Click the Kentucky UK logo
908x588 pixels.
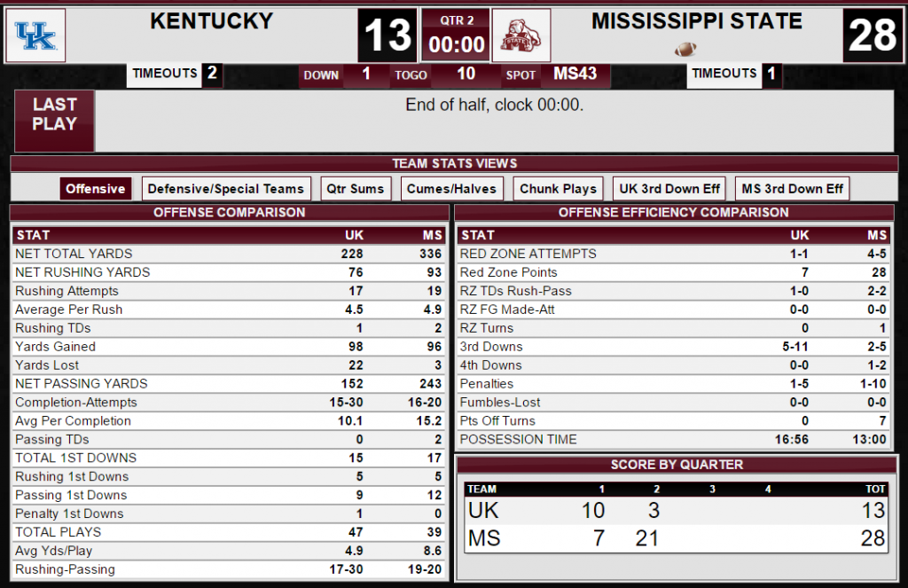click(x=35, y=35)
